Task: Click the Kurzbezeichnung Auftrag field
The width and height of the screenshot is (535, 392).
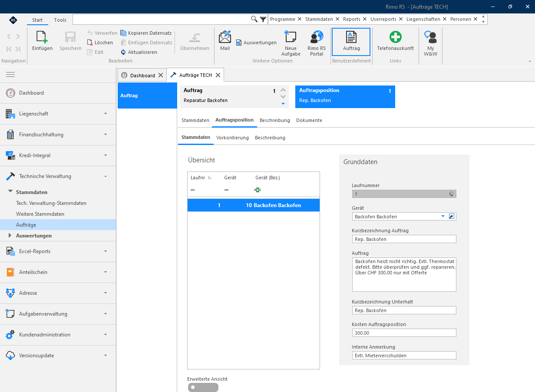Action: (404, 239)
